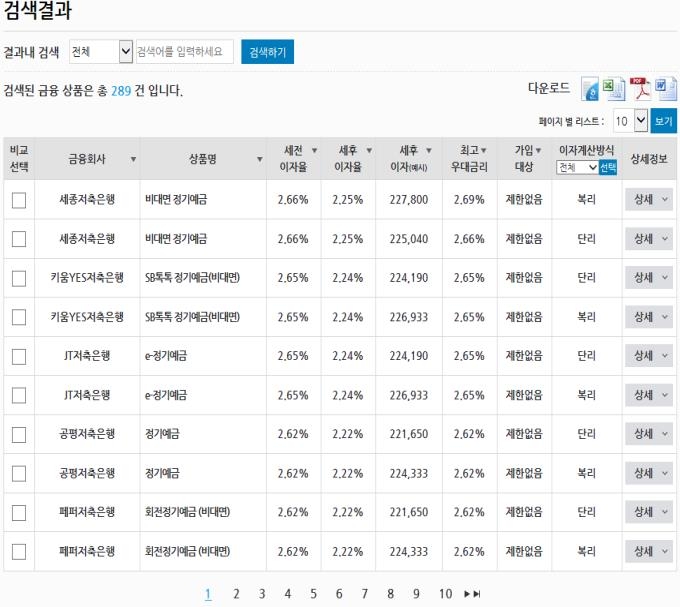
Task: Click the 227,800 after-tax interest value
Action: (x=409, y=199)
